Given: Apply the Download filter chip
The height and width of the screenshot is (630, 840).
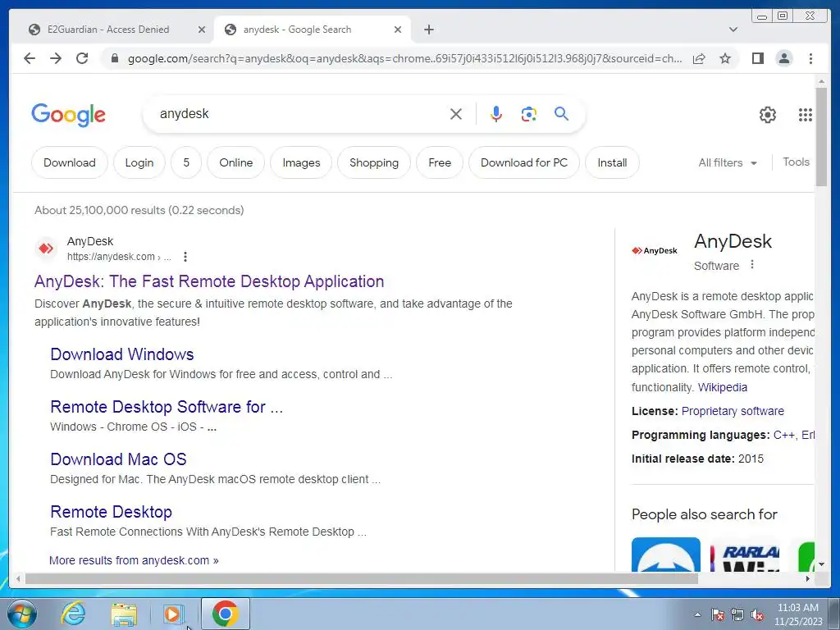Looking at the screenshot, I should pyautogui.click(x=70, y=162).
